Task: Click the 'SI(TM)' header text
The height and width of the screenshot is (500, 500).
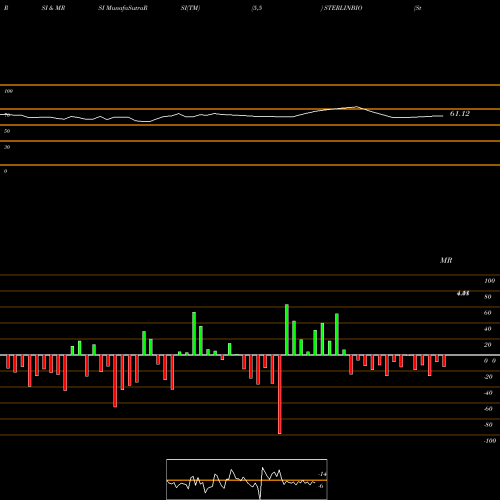Action: click(x=190, y=8)
